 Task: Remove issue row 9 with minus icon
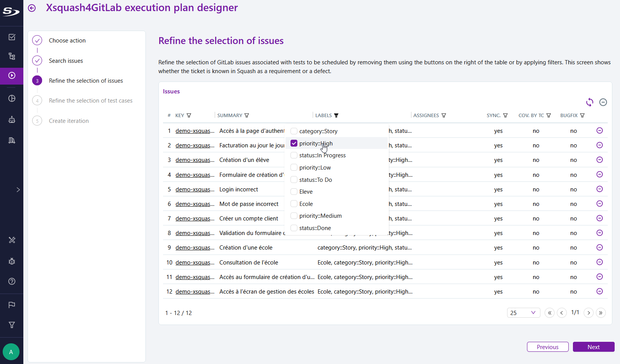(599, 248)
